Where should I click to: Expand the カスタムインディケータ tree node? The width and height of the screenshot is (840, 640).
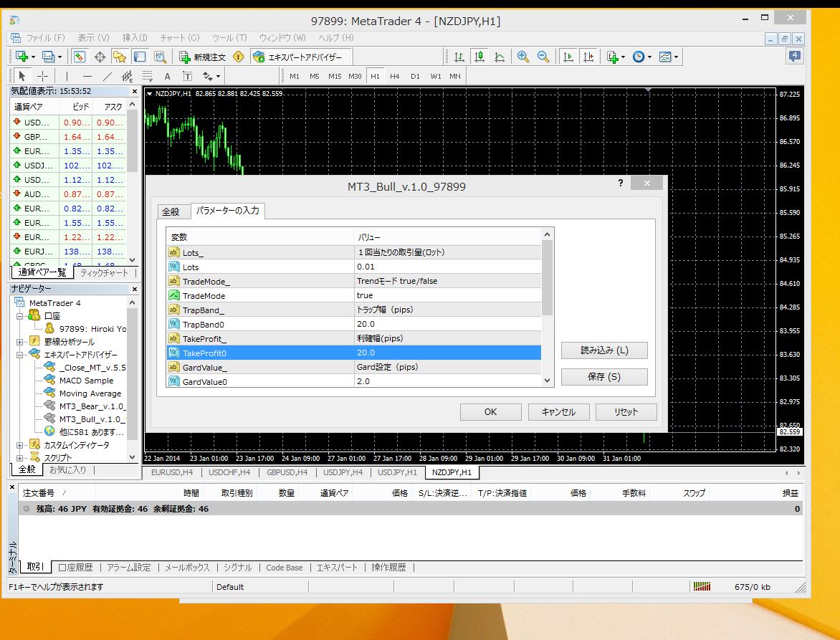(19, 445)
